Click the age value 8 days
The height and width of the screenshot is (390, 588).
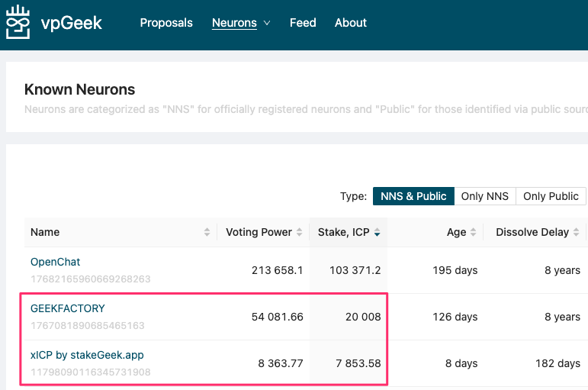pyautogui.click(x=461, y=363)
